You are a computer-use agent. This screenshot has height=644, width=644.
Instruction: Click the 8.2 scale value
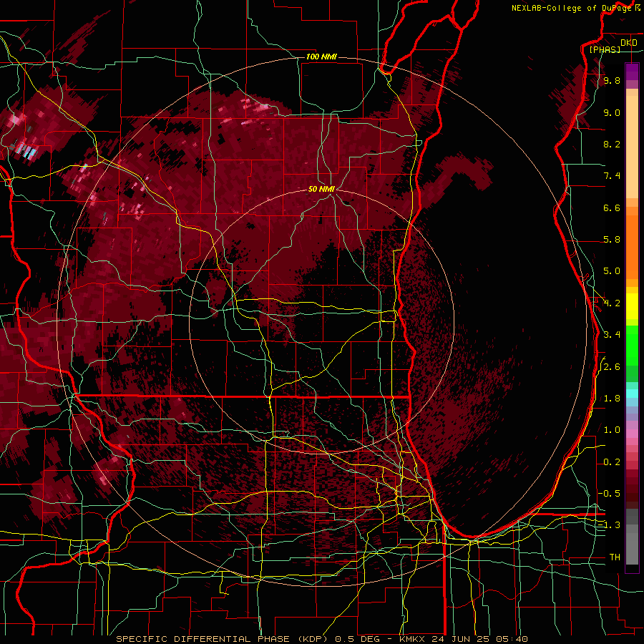[x=612, y=144]
